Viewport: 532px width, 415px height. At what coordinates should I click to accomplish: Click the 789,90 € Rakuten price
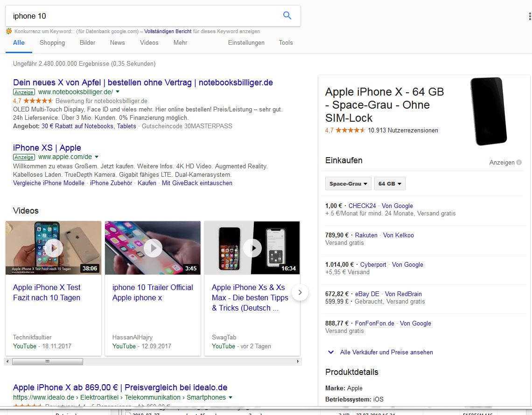coord(337,235)
